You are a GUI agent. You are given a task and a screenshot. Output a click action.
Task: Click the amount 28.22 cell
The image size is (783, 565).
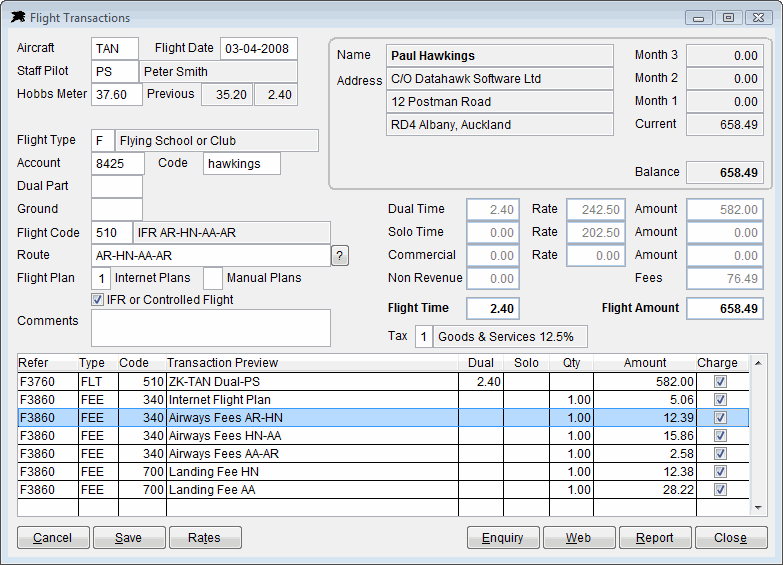point(645,490)
